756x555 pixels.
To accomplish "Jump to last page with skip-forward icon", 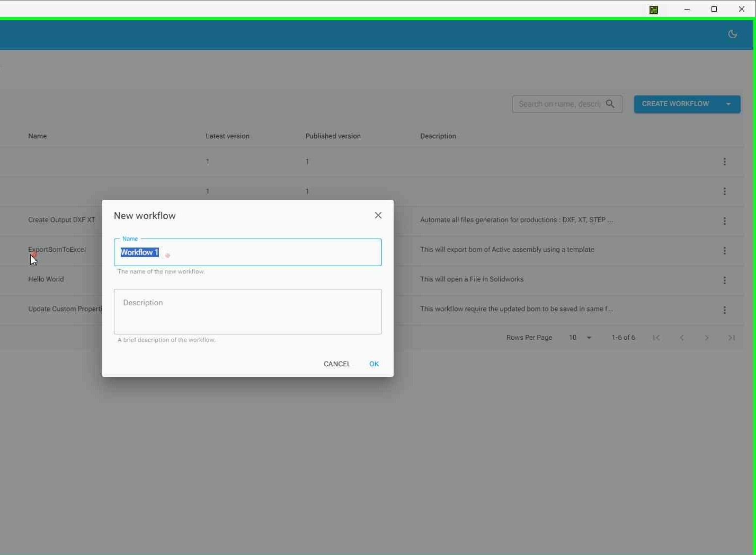I will [x=732, y=337].
